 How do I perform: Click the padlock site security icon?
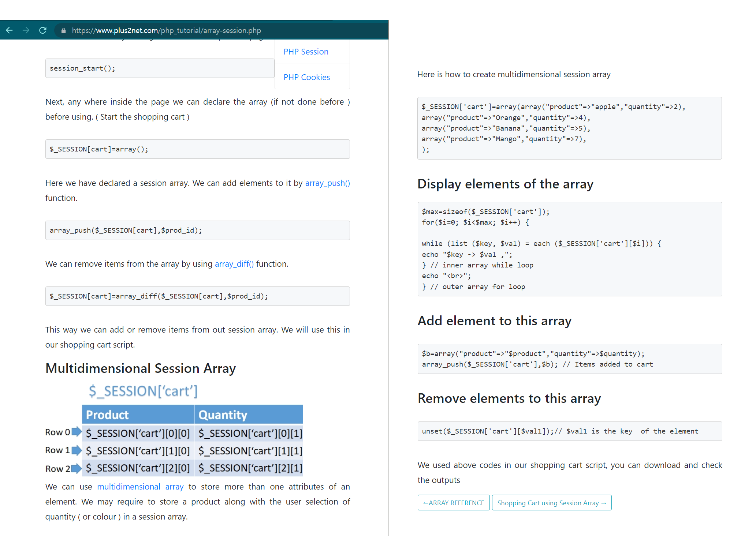(63, 31)
